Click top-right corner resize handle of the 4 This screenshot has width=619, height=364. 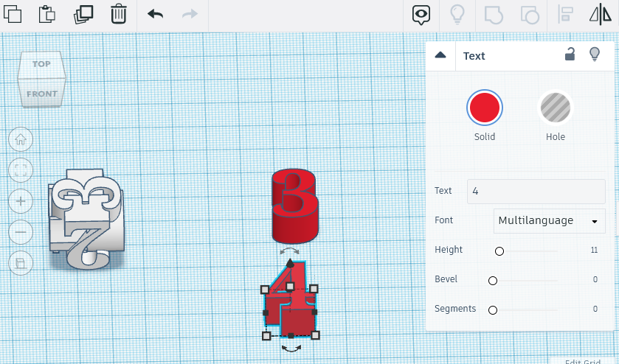314,289
